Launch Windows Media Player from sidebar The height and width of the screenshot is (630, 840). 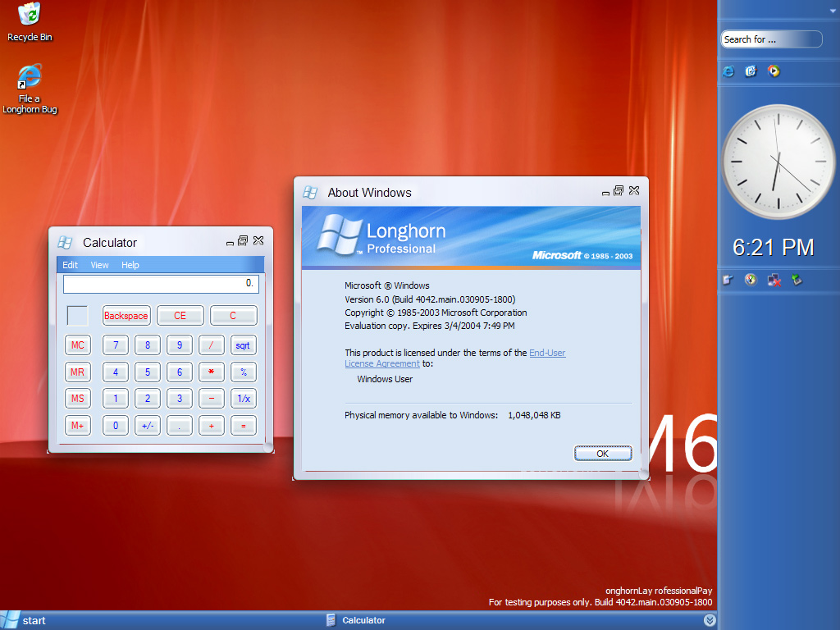click(774, 71)
